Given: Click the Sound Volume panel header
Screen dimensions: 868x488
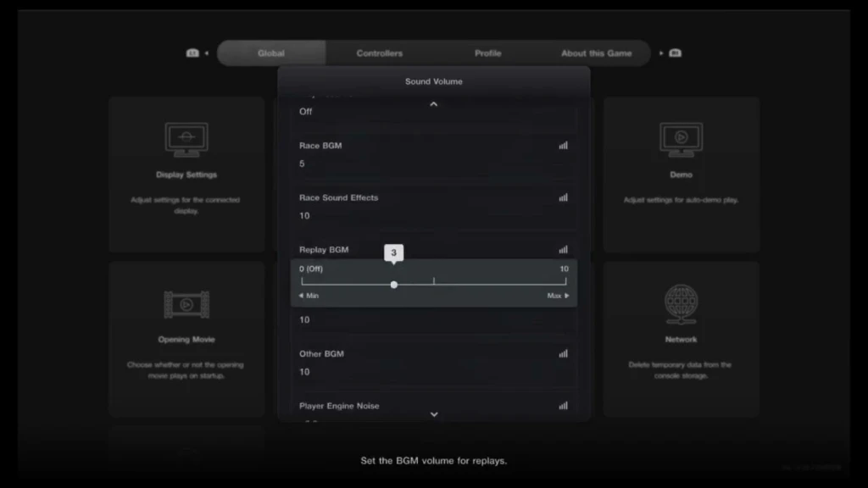Looking at the screenshot, I should point(433,81).
